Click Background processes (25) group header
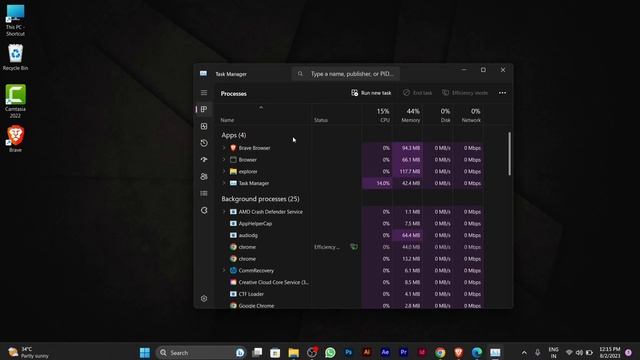Viewport: 640px width, 360px height. pyautogui.click(x=260, y=199)
